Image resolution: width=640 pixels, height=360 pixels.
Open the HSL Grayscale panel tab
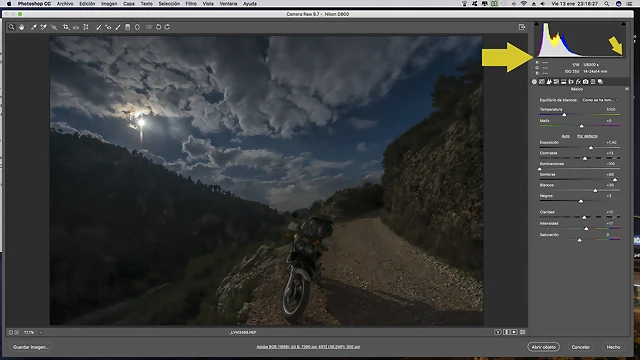(556, 82)
